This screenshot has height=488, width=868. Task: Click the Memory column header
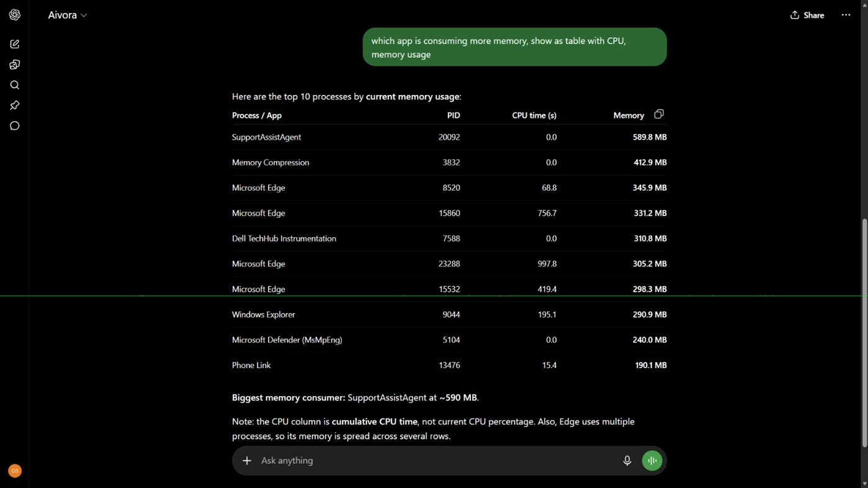(629, 115)
